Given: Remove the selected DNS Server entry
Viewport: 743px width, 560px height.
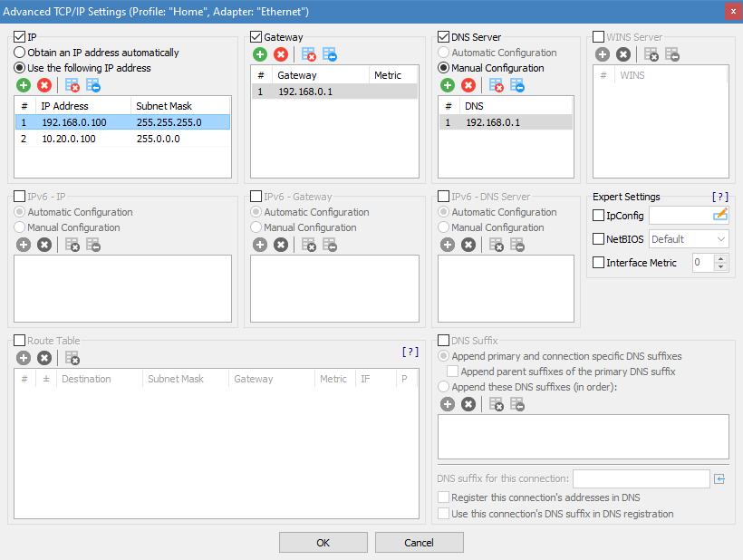Looking at the screenshot, I should [x=468, y=85].
